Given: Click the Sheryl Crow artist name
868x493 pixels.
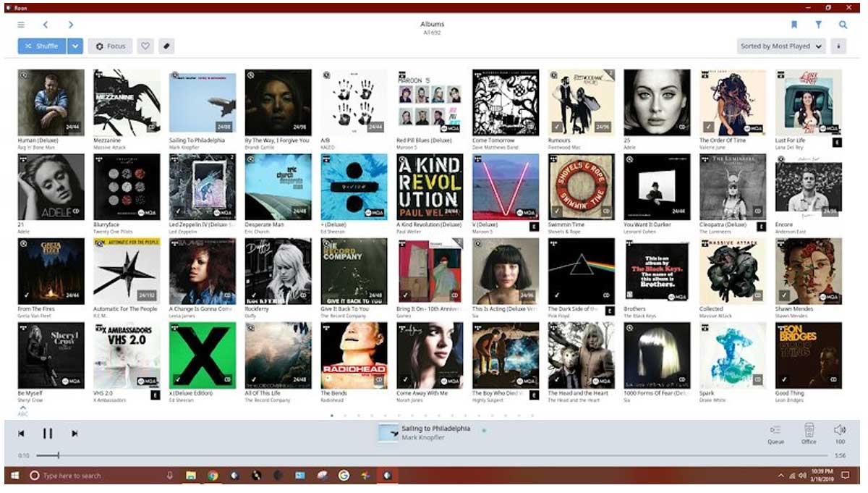Looking at the screenshot, I should 30,400.
